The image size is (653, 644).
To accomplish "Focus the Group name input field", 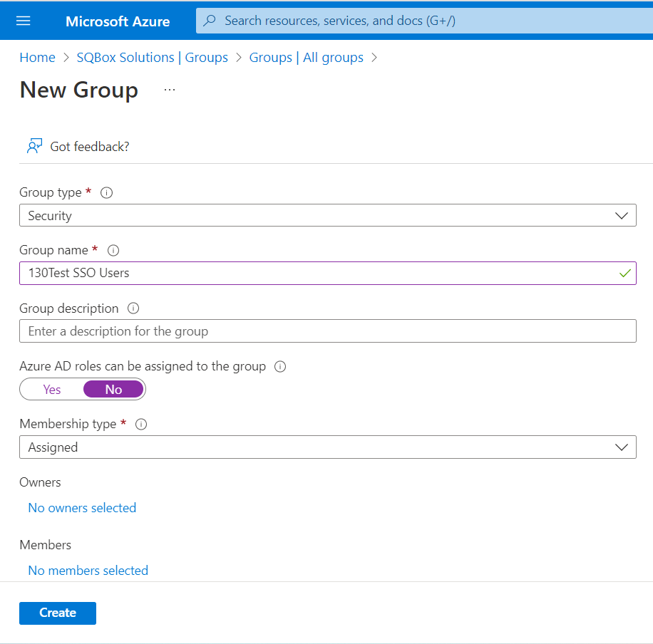I will (328, 273).
